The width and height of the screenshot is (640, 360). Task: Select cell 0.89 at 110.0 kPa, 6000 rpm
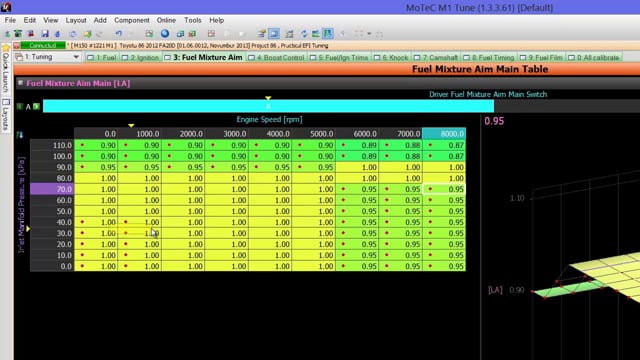click(357, 145)
